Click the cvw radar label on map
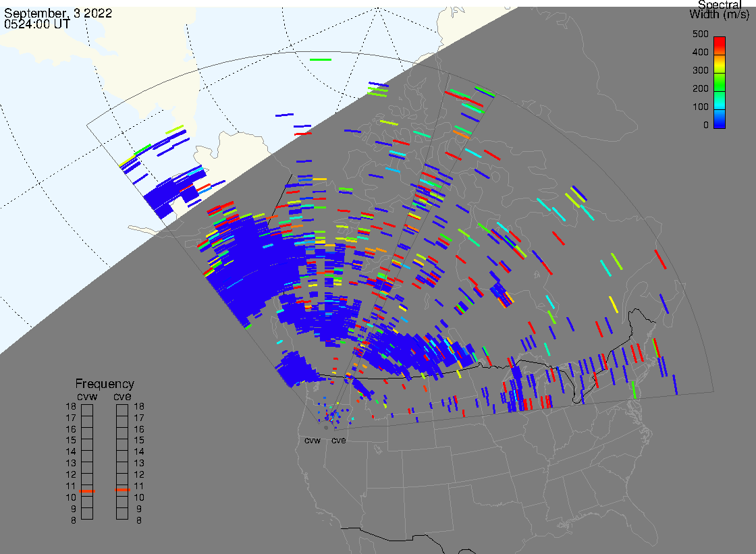756x554 pixels. coord(313,441)
